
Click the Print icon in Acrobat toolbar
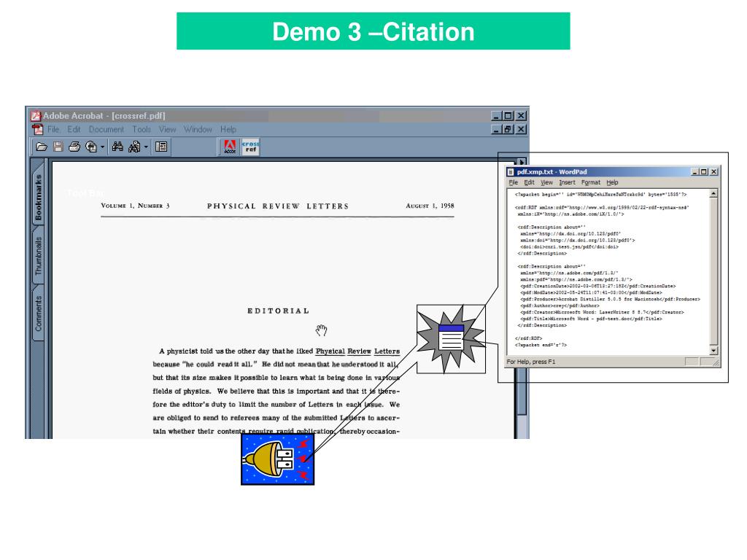pos(74,147)
